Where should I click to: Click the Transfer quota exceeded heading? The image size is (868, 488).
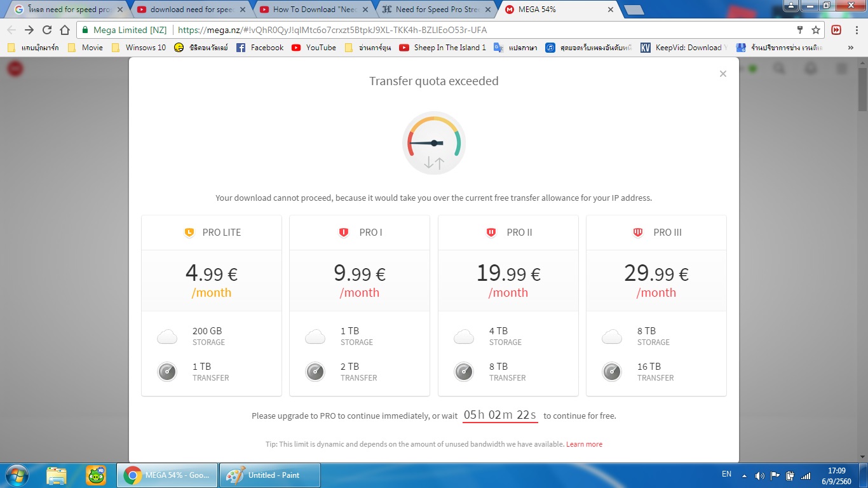[434, 81]
